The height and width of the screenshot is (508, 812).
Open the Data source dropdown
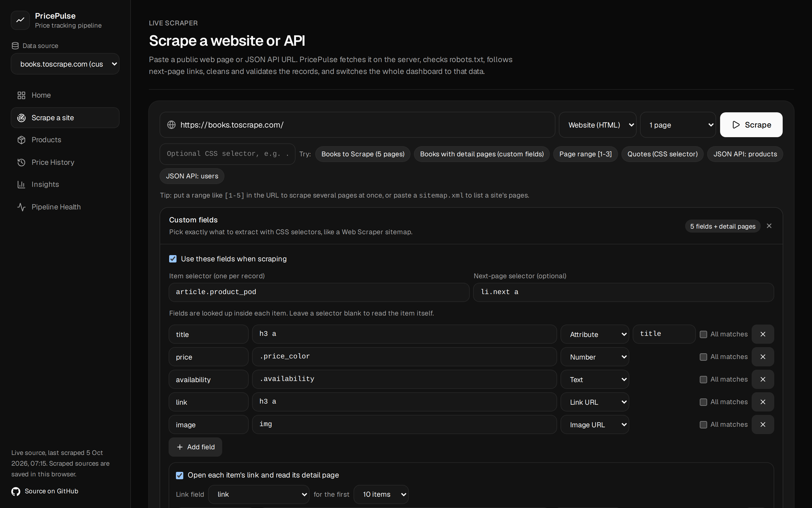pos(65,64)
